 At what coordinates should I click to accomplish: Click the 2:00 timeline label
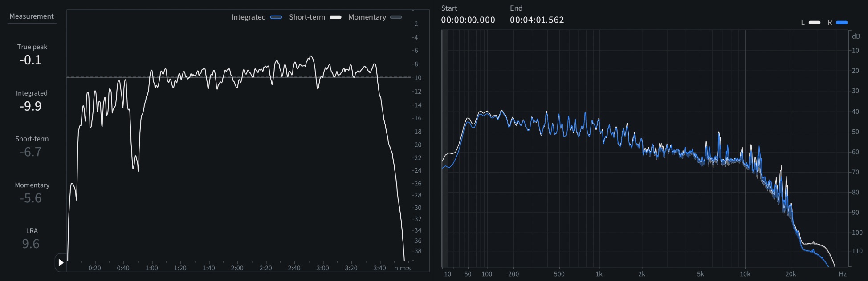coord(237,268)
